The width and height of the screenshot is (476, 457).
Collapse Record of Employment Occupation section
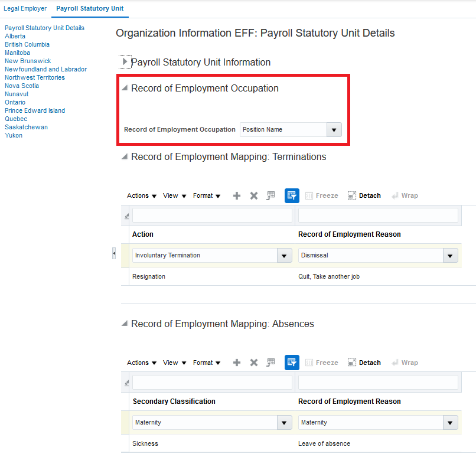pyautogui.click(x=125, y=89)
